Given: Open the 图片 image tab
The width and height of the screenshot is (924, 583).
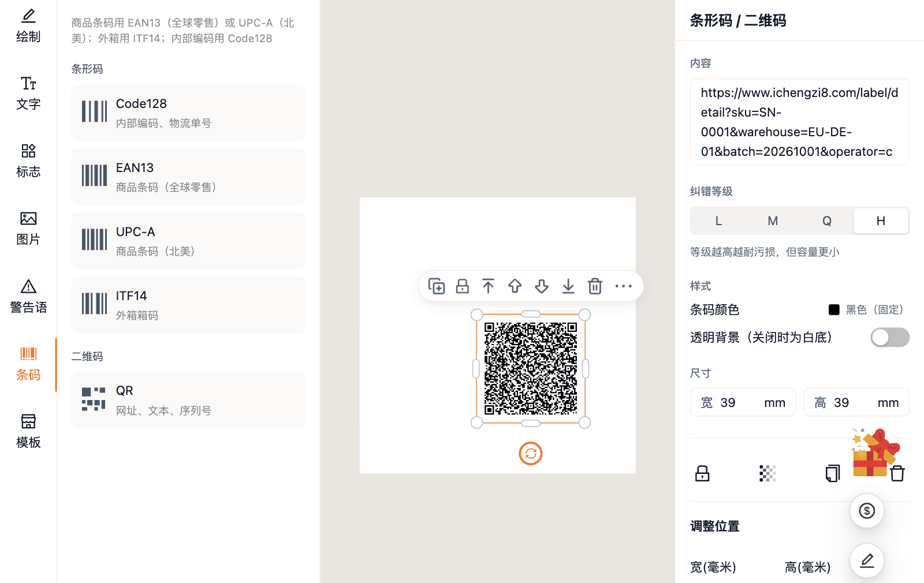Looking at the screenshot, I should (28, 229).
